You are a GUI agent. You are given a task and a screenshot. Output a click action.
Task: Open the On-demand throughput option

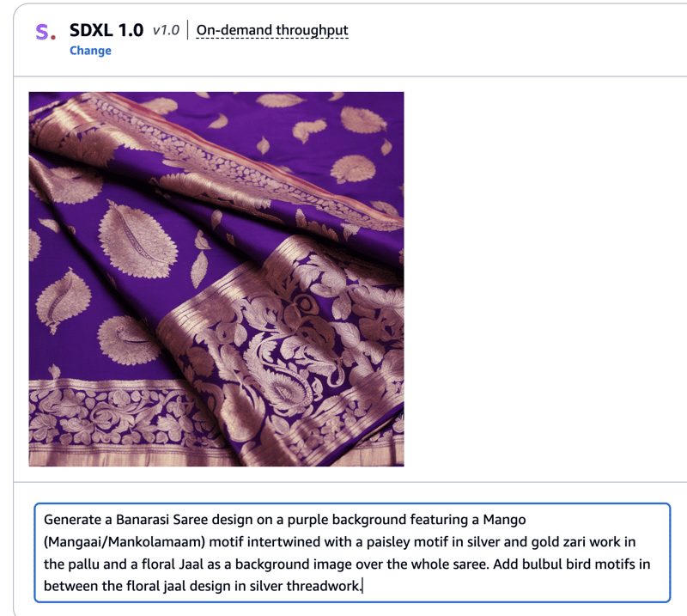tap(272, 30)
